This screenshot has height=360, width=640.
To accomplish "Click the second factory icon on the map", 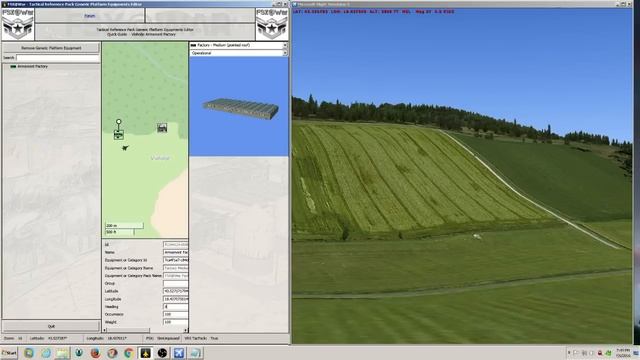I will pos(162,128).
